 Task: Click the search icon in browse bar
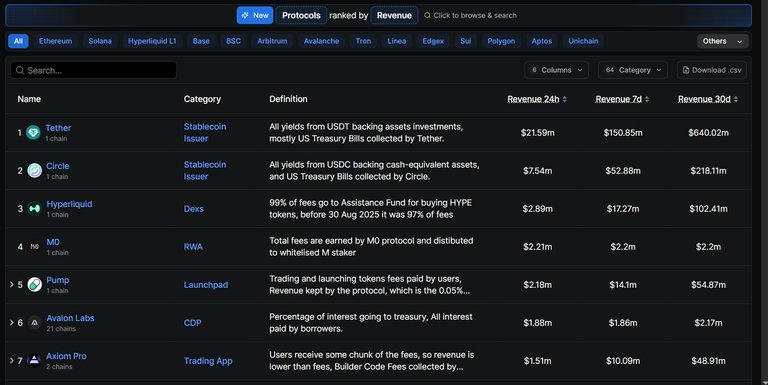(427, 15)
